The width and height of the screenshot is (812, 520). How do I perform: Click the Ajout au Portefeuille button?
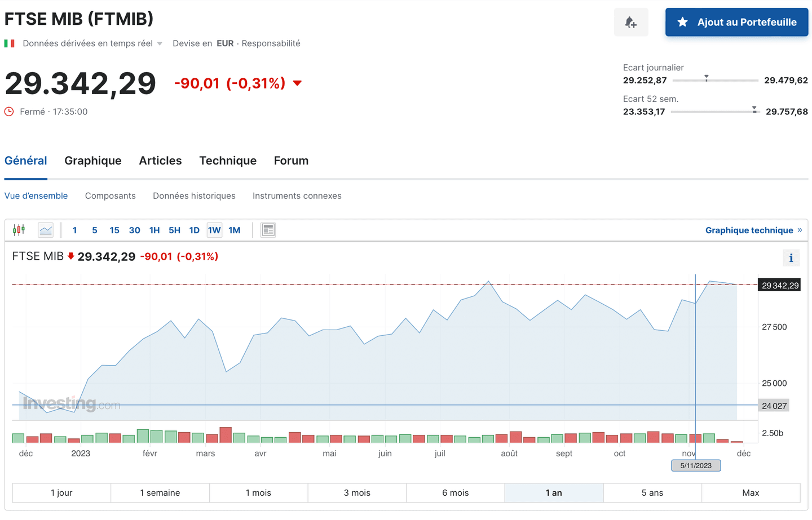point(736,22)
